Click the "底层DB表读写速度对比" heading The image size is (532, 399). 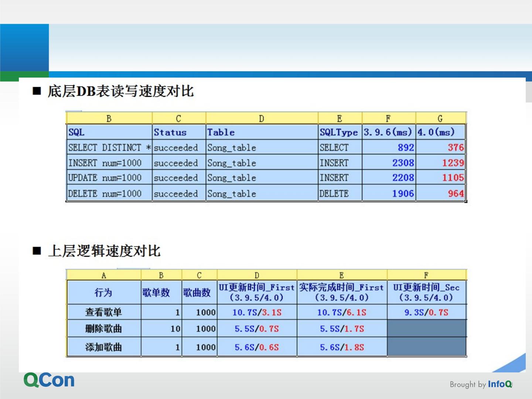pos(120,91)
